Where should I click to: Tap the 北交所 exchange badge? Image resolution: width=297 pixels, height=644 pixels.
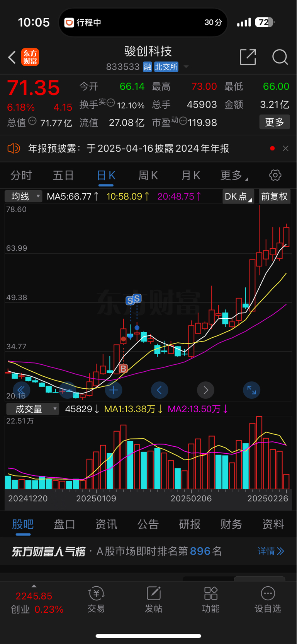166,67
